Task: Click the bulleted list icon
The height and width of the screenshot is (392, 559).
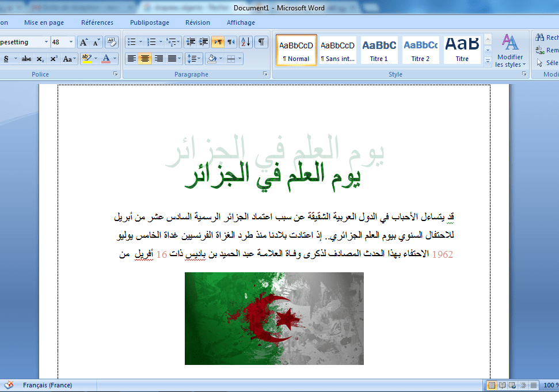Action: click(131, 42)
